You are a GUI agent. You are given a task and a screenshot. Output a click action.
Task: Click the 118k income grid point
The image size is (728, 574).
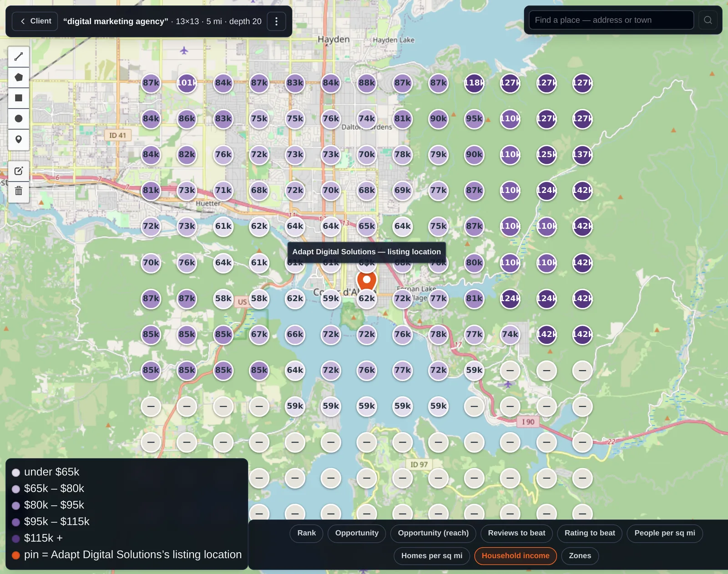coord(474,83)
